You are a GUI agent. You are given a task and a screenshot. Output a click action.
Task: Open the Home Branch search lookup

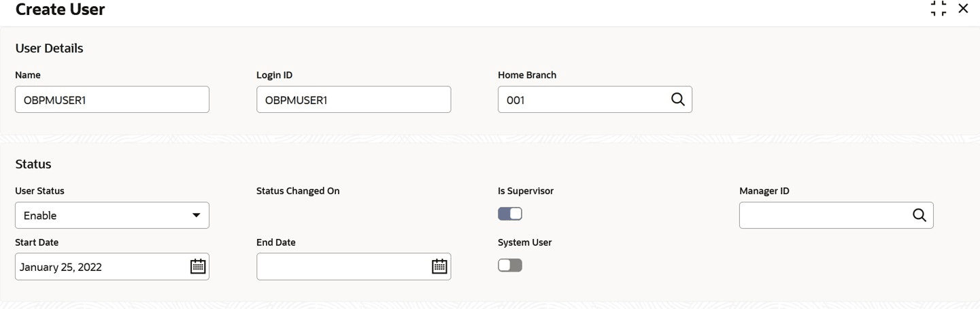[677, 99]
